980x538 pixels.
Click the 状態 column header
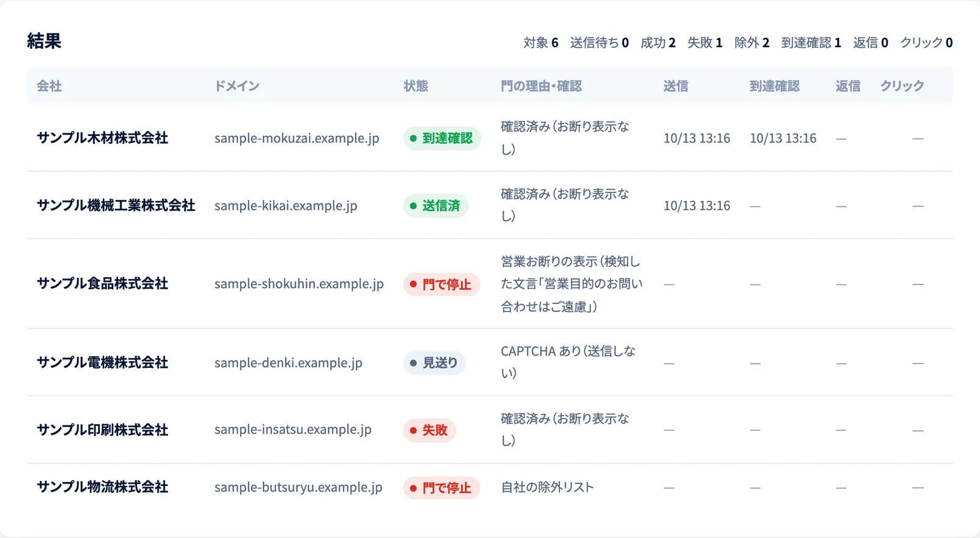415,86
